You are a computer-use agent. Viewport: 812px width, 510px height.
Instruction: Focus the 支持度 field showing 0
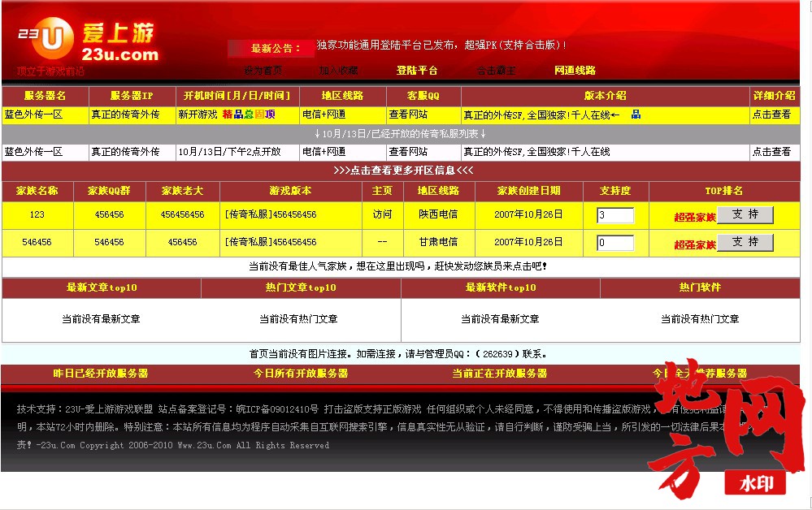pyautogui.click(x=616, y=243)
